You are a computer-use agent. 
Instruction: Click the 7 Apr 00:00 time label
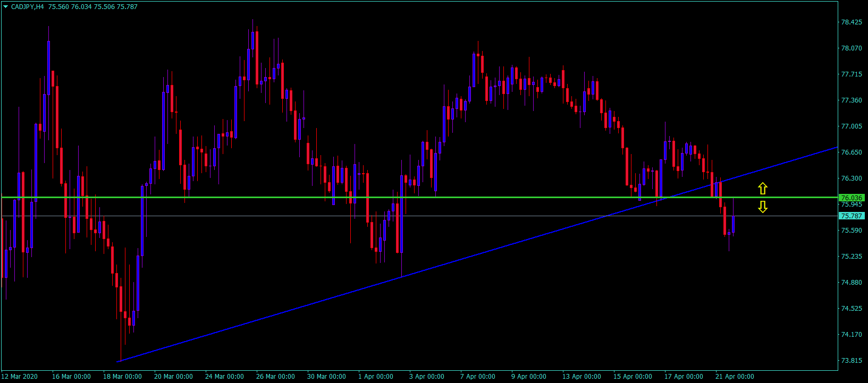[478, 377]
